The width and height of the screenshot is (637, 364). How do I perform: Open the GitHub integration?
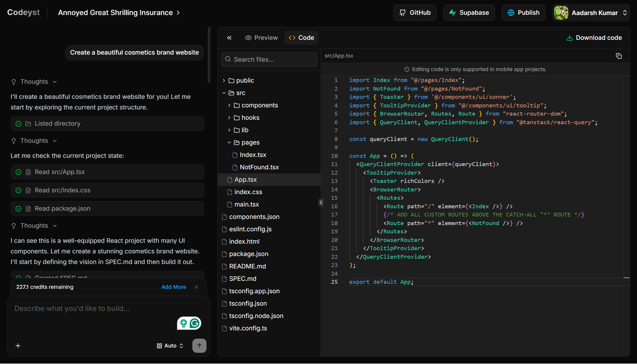415,12
